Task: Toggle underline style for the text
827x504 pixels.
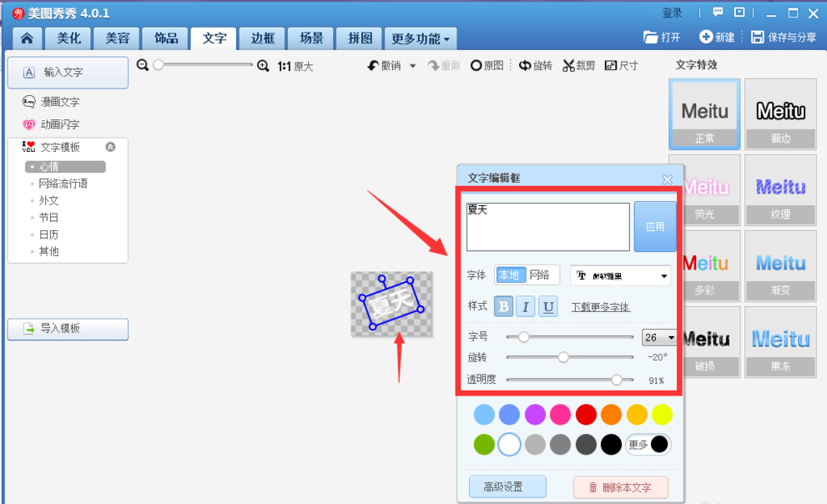Action: pos(550,307)
